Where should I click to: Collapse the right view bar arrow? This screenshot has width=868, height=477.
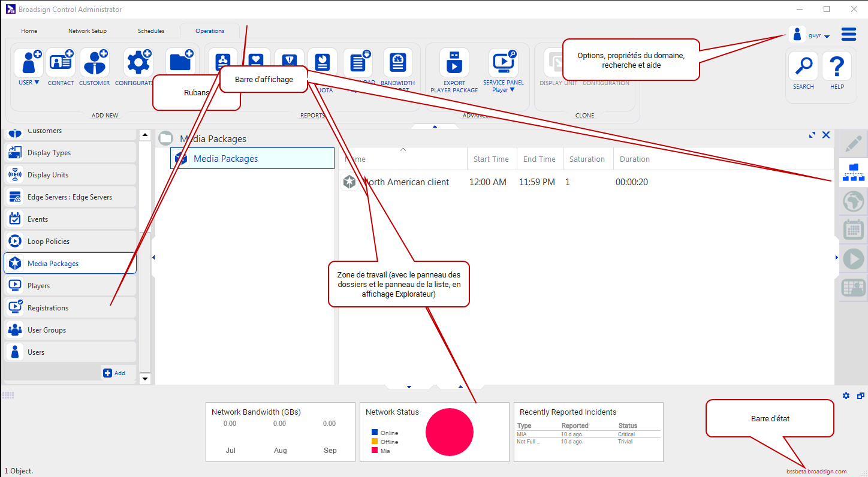(837, 258)
